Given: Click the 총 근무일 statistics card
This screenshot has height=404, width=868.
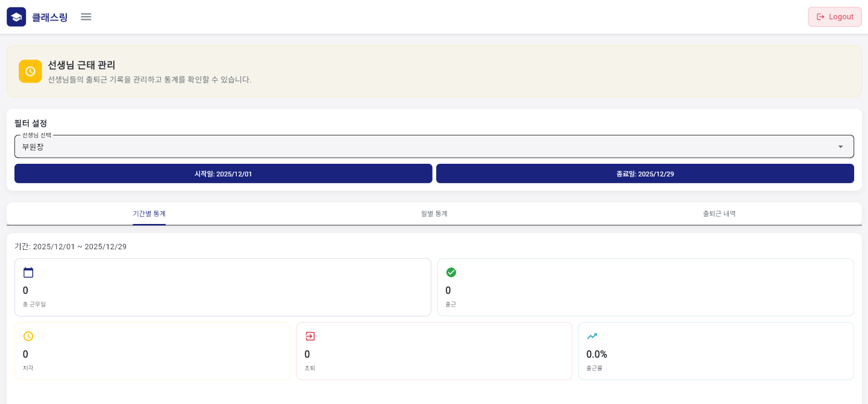Looking at the screenshot, I should (x=223, y=287).
